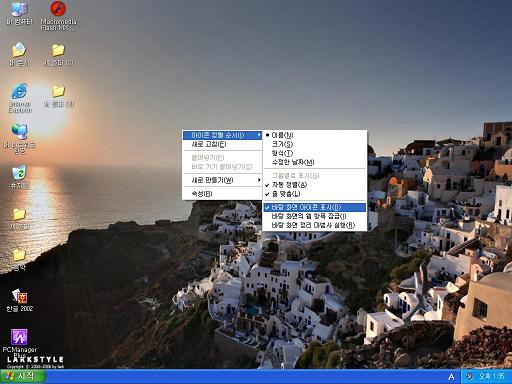
Task: Select the 새 폴더 folder below Recycle Bin
Action: [x=19, y=219]
